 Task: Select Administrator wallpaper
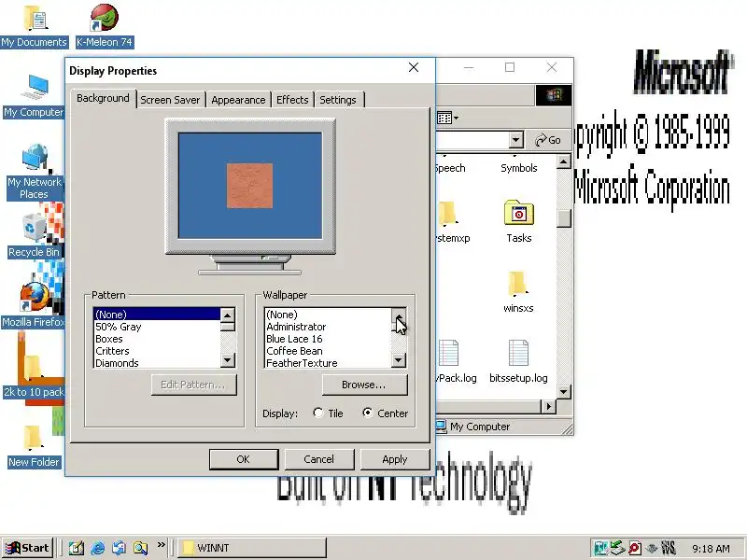point(328,327)
